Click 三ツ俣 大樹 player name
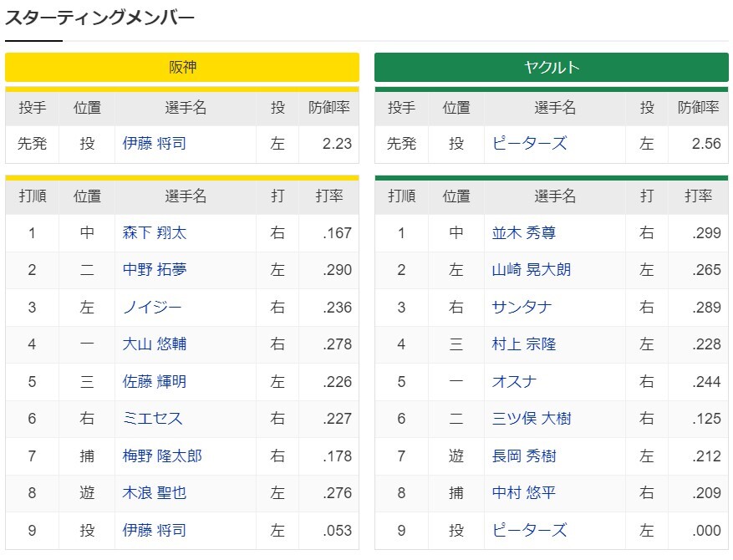 (532, 419)
